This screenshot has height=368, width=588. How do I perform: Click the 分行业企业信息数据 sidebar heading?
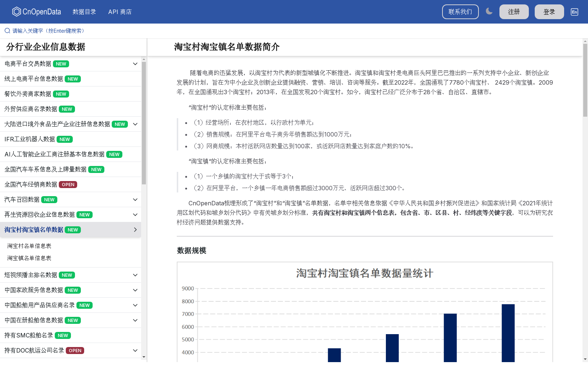pos(46,47)
